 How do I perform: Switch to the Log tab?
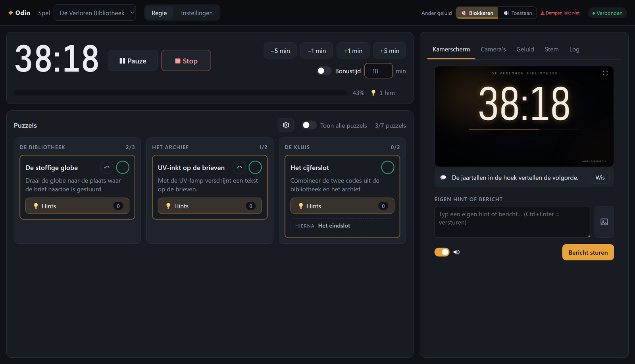(574, 49)
